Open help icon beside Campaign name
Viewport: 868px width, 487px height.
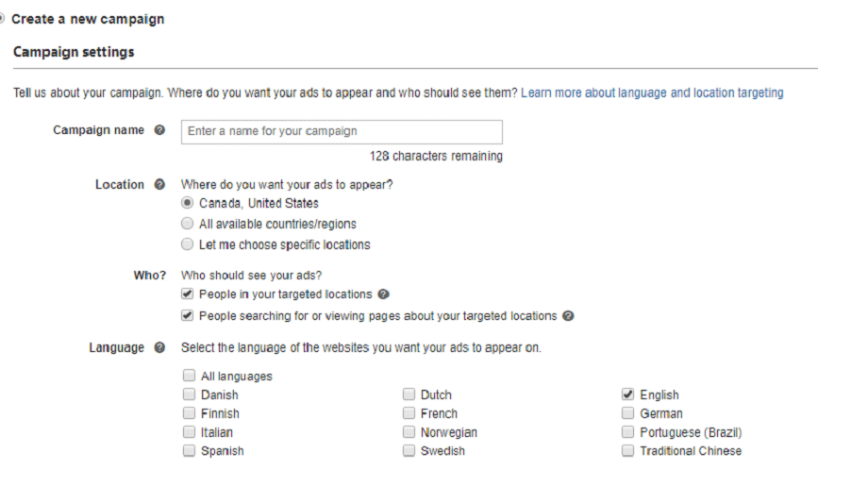[159, 130]
